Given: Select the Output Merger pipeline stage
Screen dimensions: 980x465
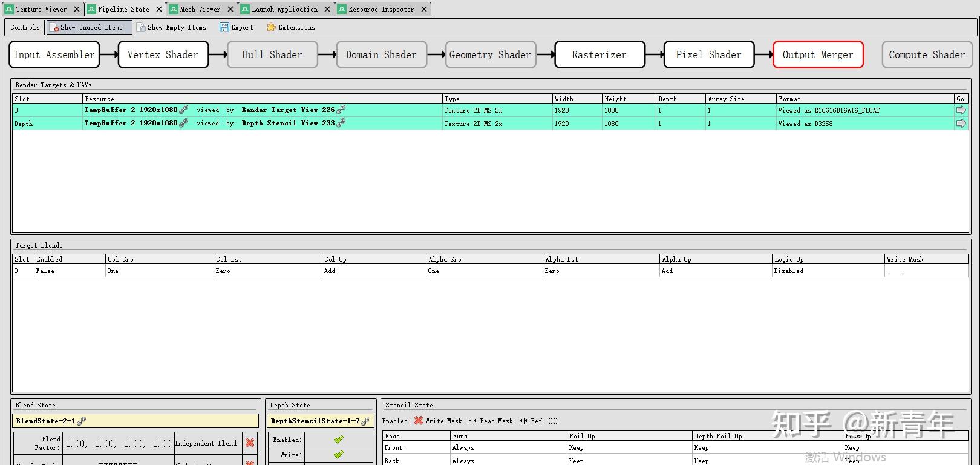Looking at the screenshot, I should (x=818, y=54).
